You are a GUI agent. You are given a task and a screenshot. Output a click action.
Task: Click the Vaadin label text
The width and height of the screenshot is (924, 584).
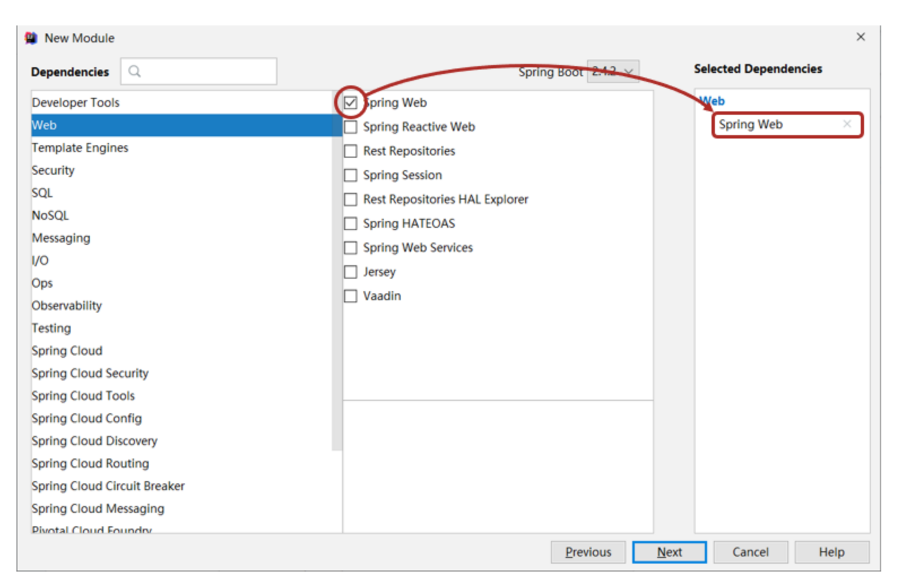coord(382,296)
